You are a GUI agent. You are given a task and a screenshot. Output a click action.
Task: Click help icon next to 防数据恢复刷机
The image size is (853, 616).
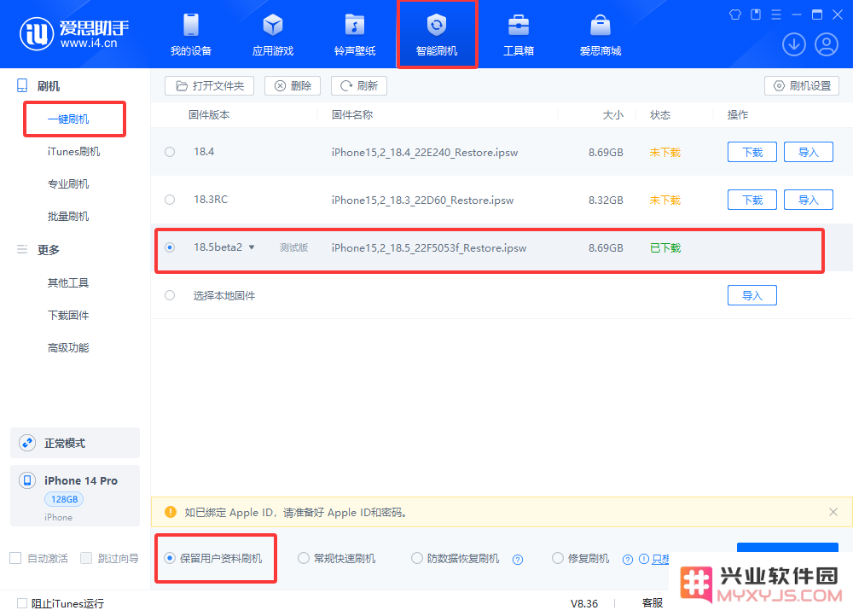[518, 560]
